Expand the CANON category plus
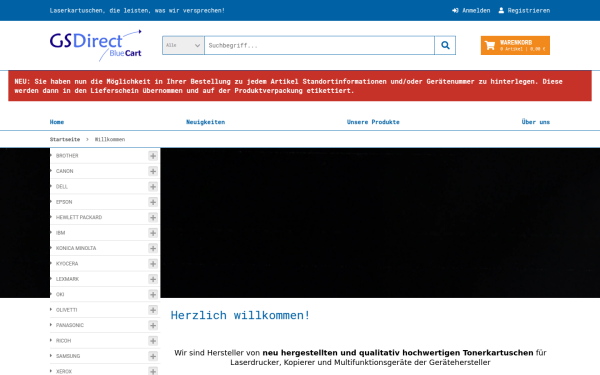The width and height of the screenshot is (600, 375). tap(153, 171)
